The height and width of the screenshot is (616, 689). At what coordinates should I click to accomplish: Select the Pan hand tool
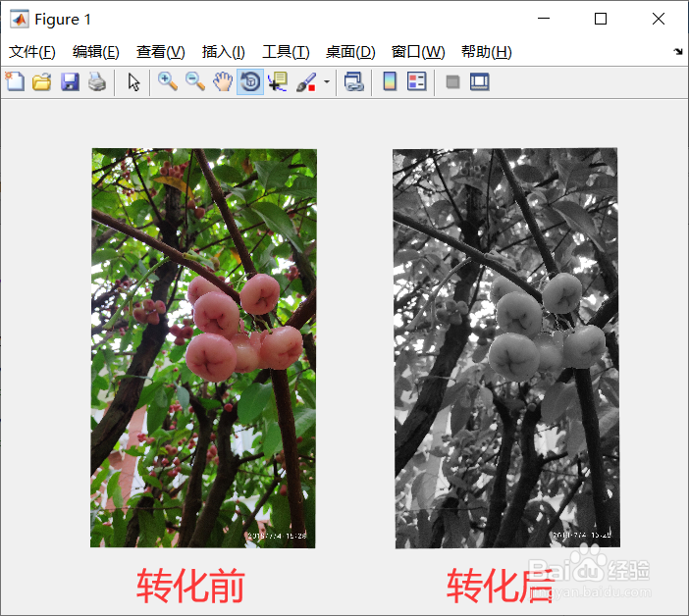pyautogui.click(x=223, y=81)
